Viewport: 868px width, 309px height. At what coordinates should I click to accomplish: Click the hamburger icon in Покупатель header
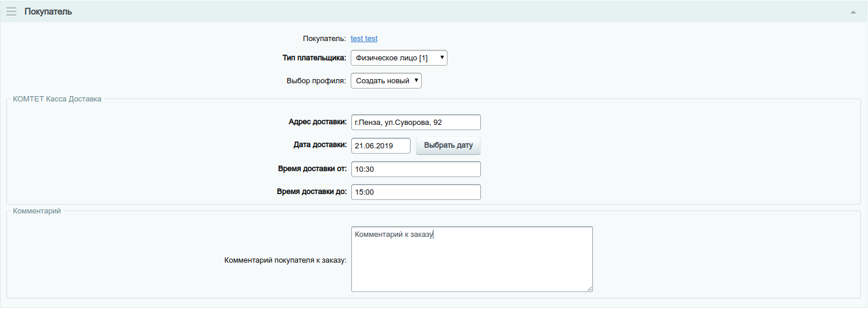coord(11,12)
